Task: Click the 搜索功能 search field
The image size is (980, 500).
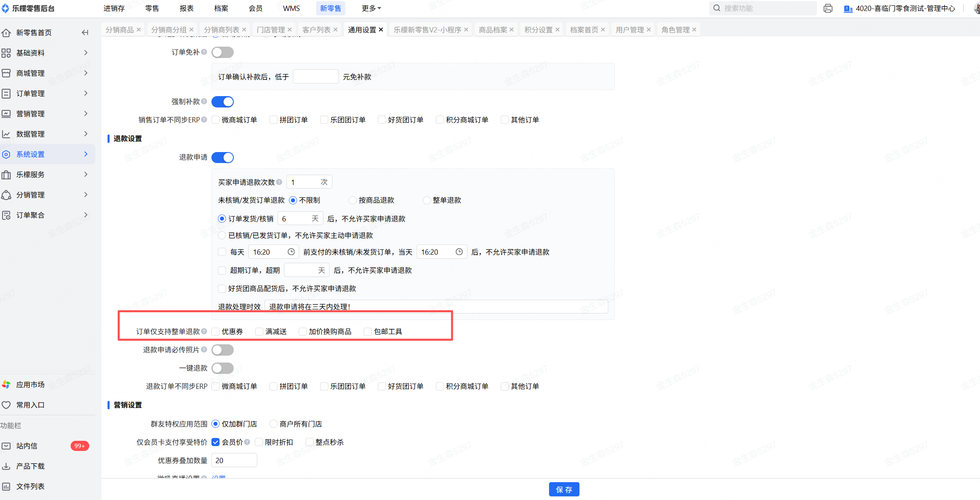Action: tap(763, 8)
